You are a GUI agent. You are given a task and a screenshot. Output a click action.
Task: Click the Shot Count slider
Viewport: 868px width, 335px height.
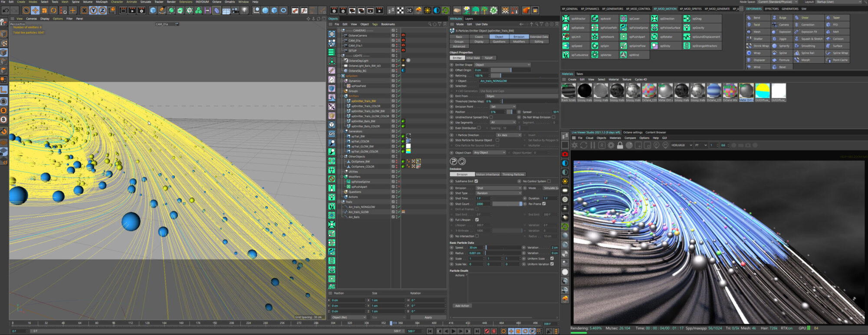[x=506, y=204]
